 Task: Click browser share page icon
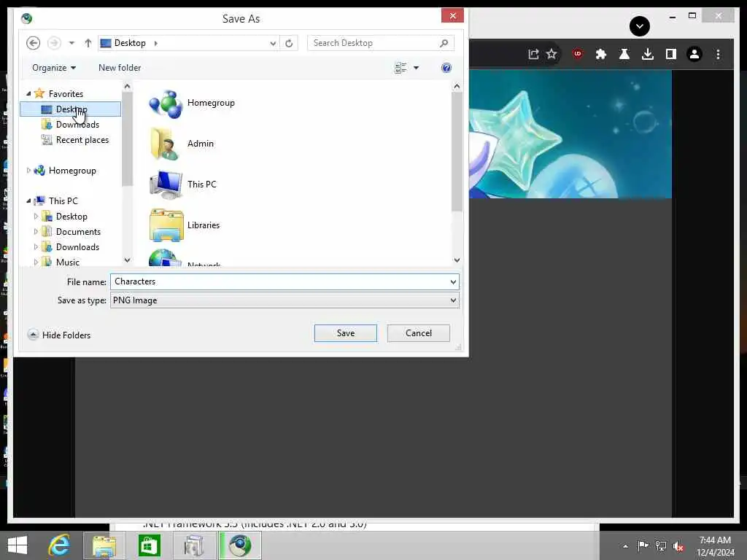click(x=533, y=54)
